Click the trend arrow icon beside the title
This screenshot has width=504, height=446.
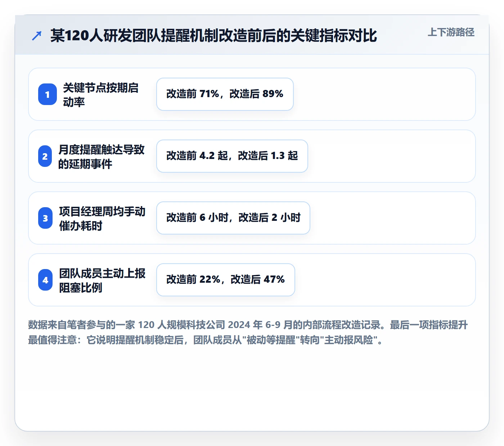[x=37, y=36]
